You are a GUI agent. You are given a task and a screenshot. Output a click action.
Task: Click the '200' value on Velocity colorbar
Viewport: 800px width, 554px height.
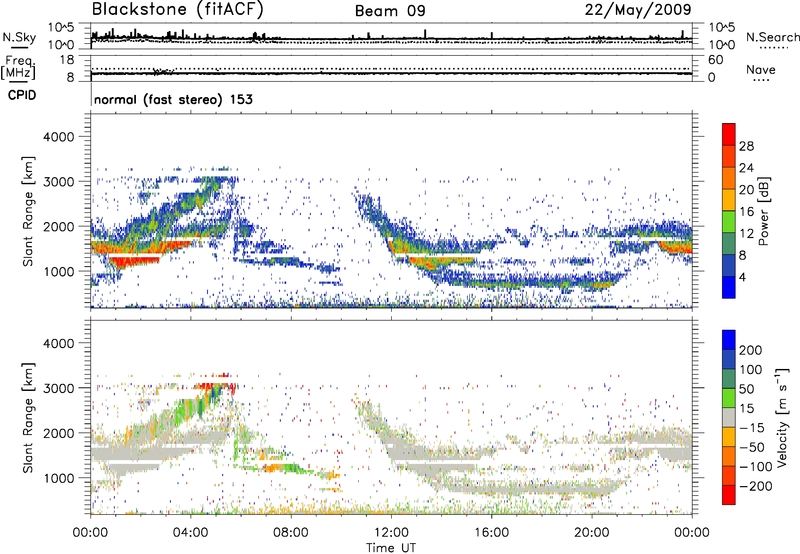[751, 350]
